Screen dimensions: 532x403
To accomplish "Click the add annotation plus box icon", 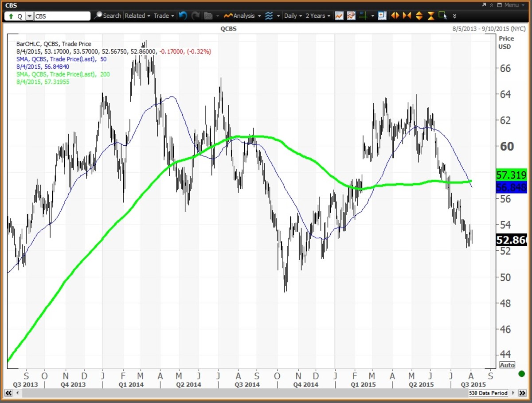I will 383,15.
